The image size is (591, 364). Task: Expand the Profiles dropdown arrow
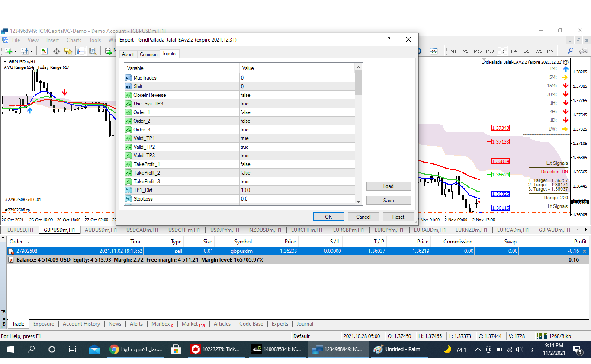tap(31, 51)
